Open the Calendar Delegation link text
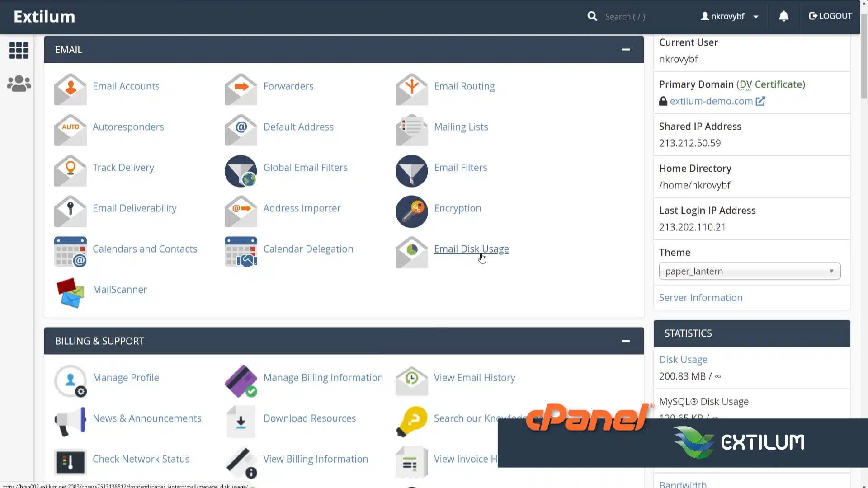The width and height of the screenshot is (868, 488). (x=308, y=249)
